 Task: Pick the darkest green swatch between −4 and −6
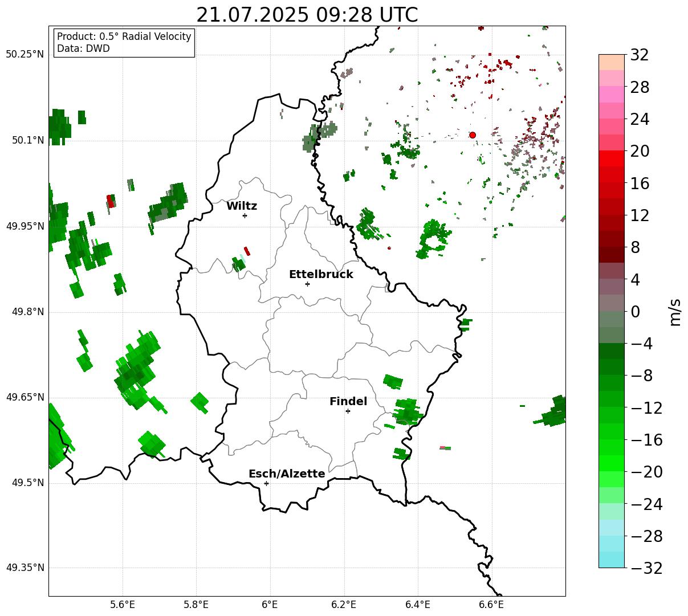point(612,351)
